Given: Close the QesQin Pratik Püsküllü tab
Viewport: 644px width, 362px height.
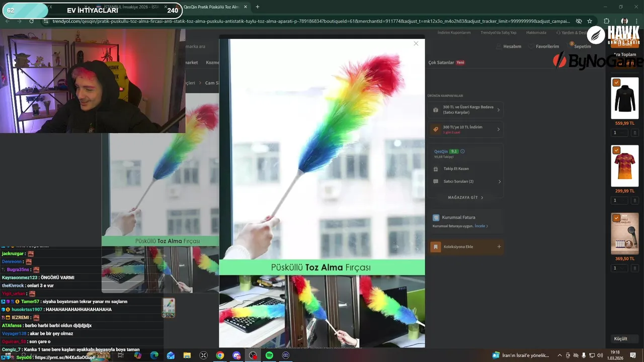Looking at the screenshot, I should (x=245, y=7).
